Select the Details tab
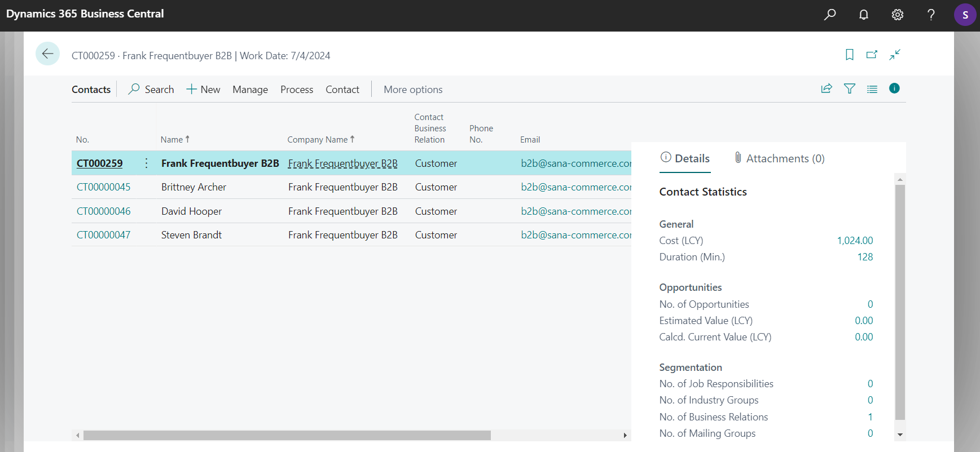 coord(685,158)
